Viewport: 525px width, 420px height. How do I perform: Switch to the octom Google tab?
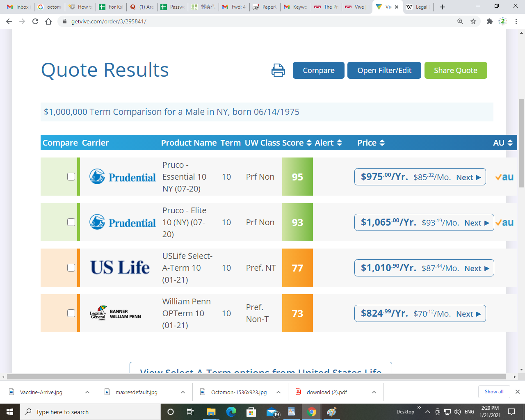(x=49, y=7)
